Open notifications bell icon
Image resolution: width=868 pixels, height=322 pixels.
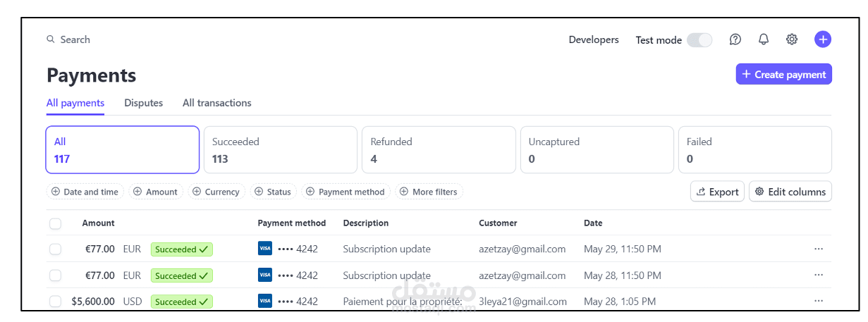click(x=764, y=39)
